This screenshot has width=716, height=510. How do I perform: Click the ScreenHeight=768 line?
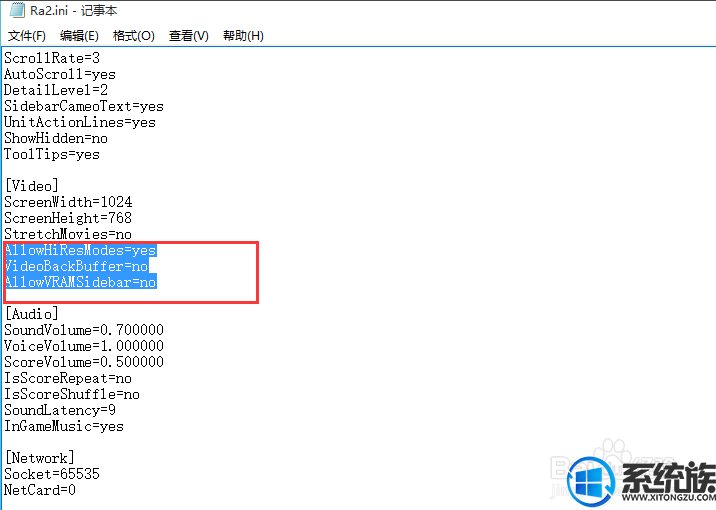point(68,218)
